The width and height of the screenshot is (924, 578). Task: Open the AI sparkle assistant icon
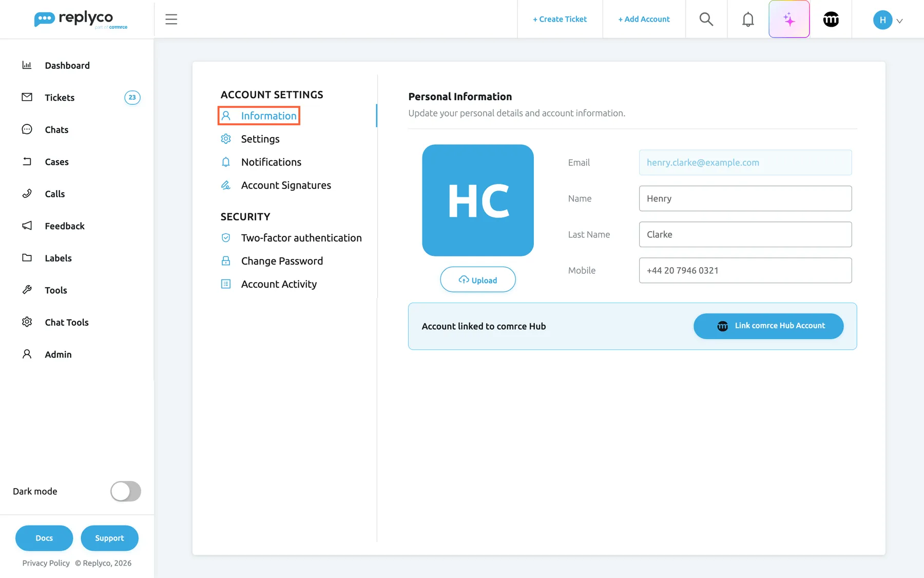pos(789,19)
